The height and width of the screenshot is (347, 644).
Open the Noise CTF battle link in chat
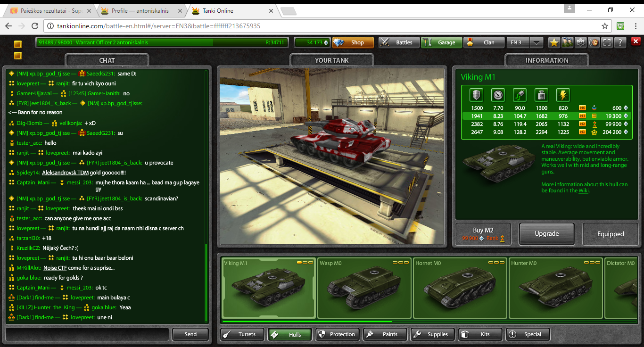(55, 268)
